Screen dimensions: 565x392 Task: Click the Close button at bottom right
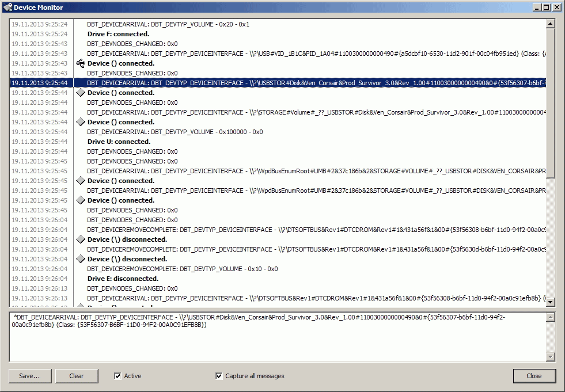pos(534,376)
